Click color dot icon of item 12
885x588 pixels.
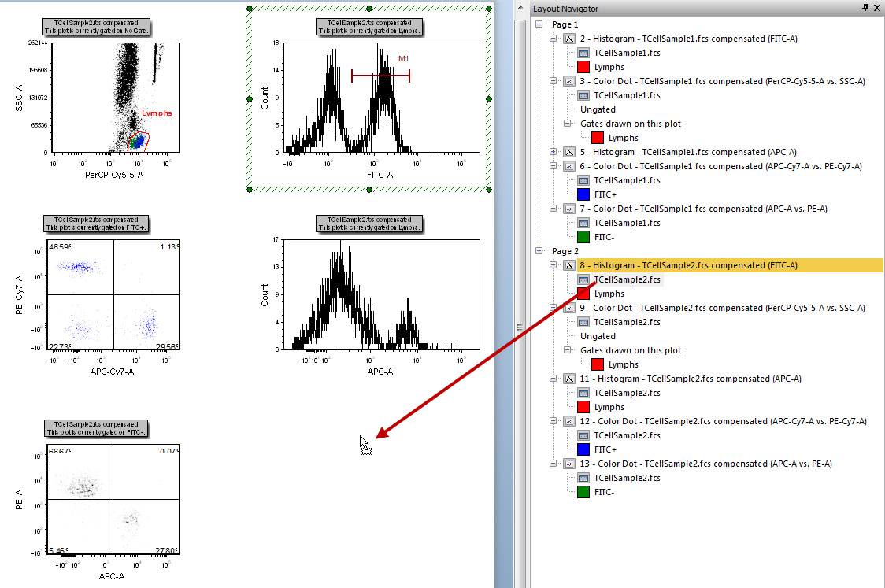coord(569,421)
